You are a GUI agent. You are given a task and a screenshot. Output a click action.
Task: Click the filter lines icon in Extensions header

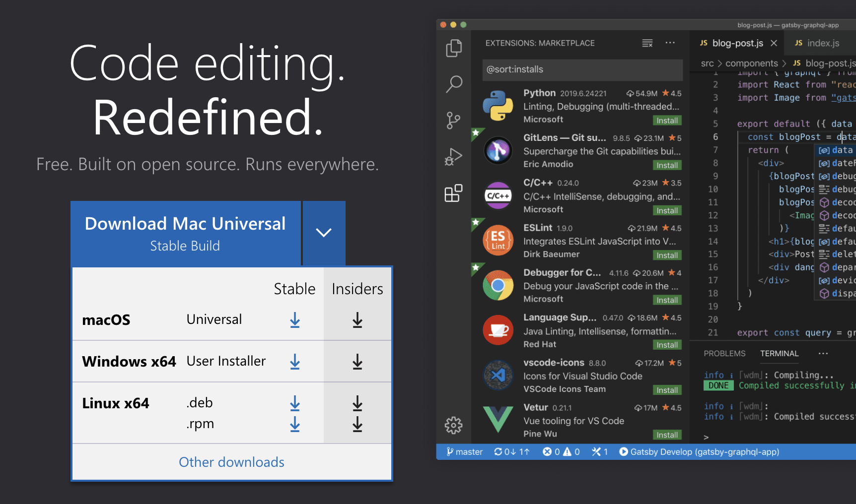pos(647,43)
